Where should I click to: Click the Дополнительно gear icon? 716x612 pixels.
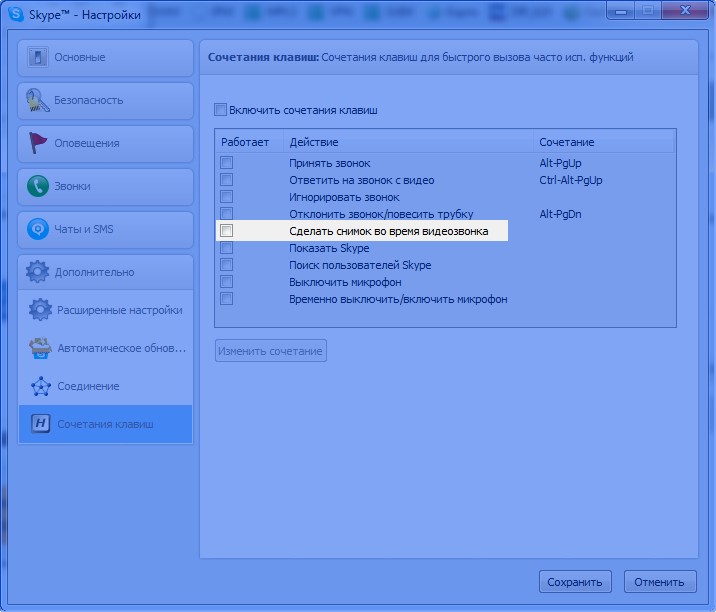point(38,272)
